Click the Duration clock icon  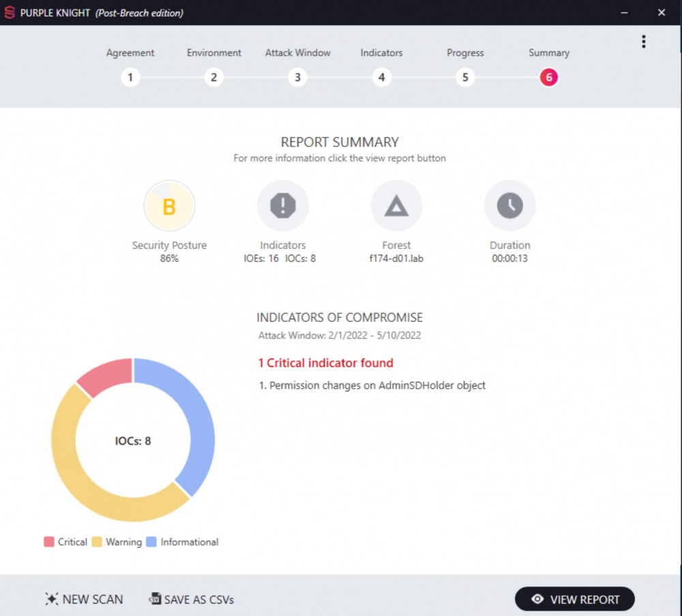tap(509, 205)
